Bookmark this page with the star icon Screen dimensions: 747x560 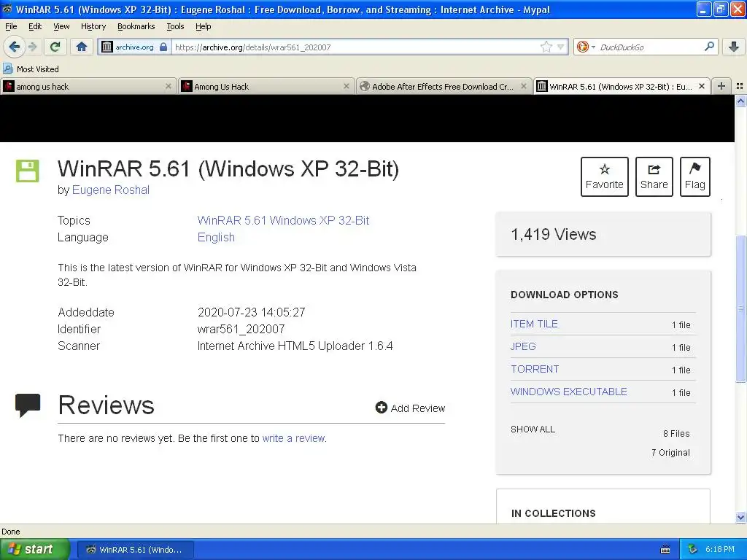point(546,47)
